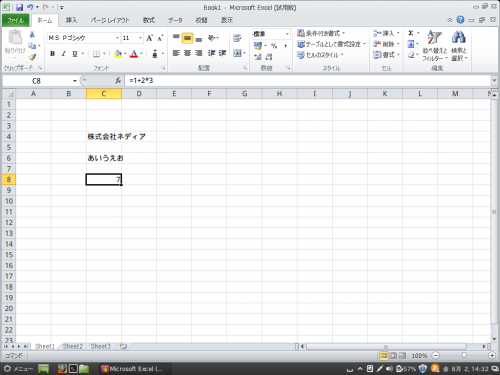Open Format as Table menu
This screenshot has height=375, width=500.
pyautogui.click(x=332, y=44)
